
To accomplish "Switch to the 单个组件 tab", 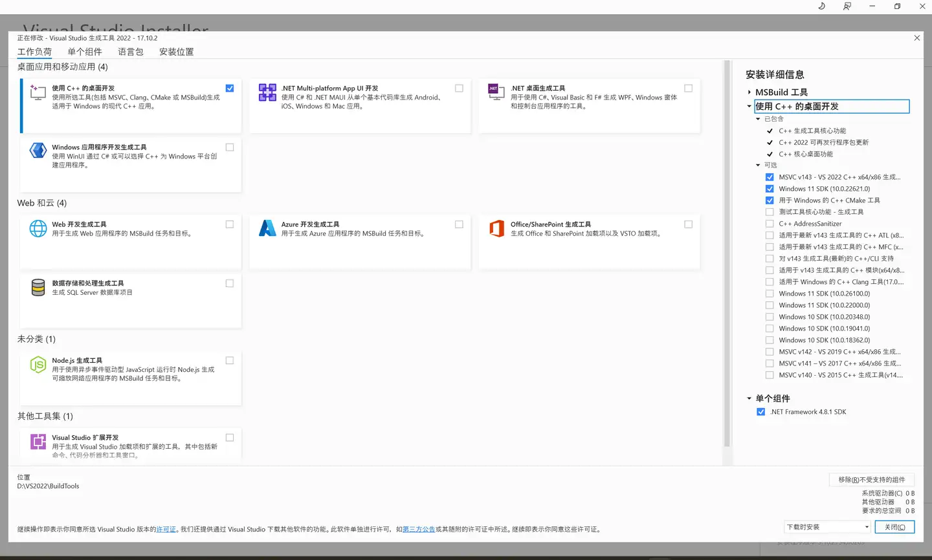I will point(85,52).
